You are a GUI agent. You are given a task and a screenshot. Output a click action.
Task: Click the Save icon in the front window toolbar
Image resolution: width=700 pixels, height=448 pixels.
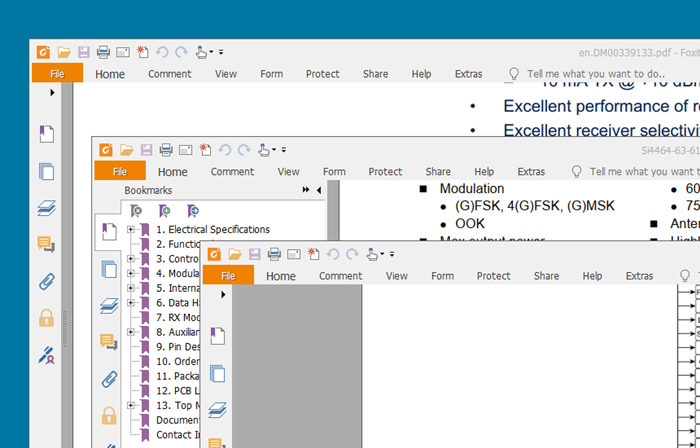click(x=254, y=254)
